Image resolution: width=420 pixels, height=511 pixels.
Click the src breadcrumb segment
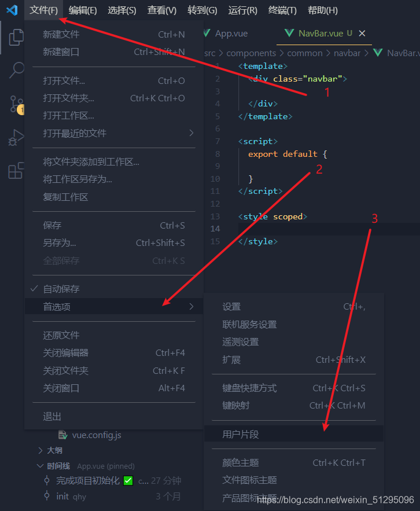[x=209, y=53]
